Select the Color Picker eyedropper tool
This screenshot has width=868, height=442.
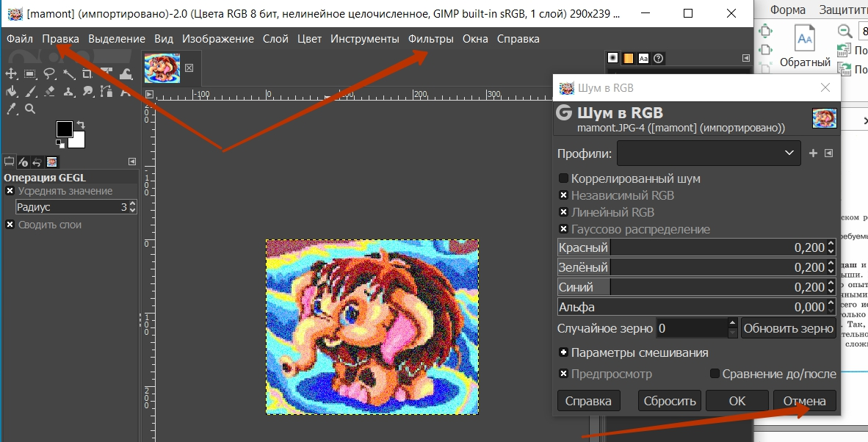11,109
